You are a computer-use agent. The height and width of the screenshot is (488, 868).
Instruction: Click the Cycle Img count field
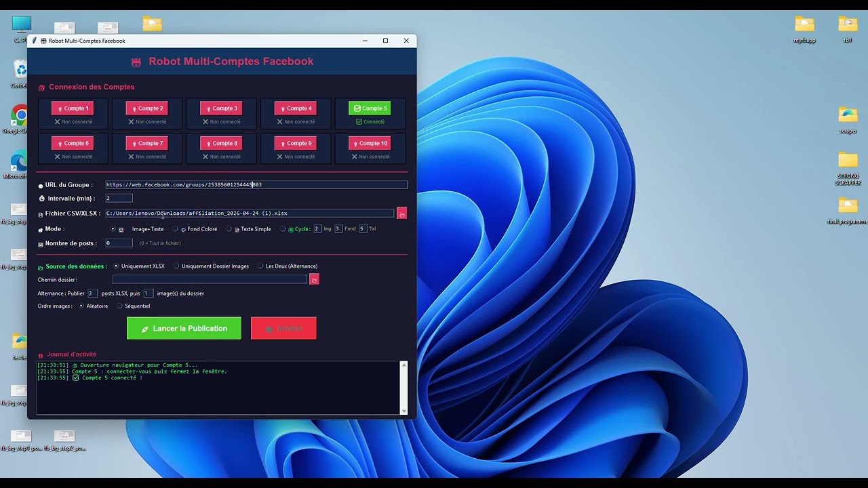tap(317, 229)
